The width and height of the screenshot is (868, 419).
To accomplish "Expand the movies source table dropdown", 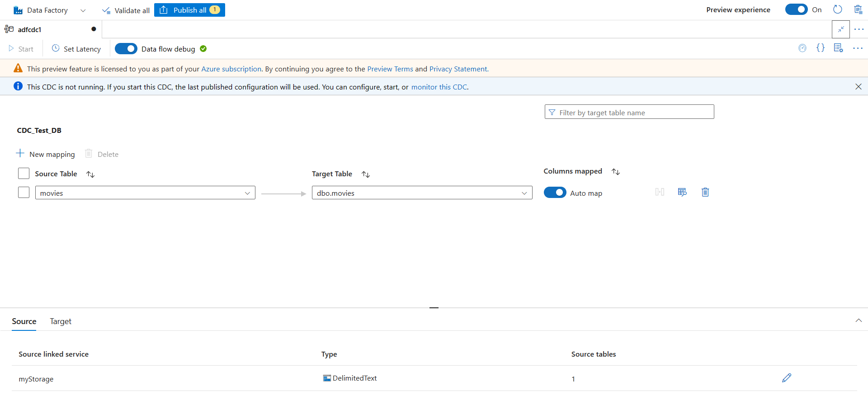I will pos(247,193).
